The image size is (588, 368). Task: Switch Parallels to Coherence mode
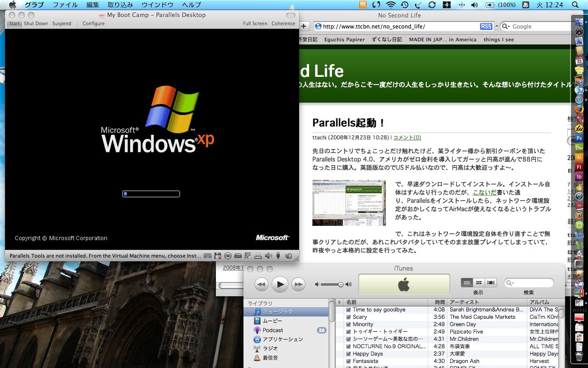pos(283,23)
